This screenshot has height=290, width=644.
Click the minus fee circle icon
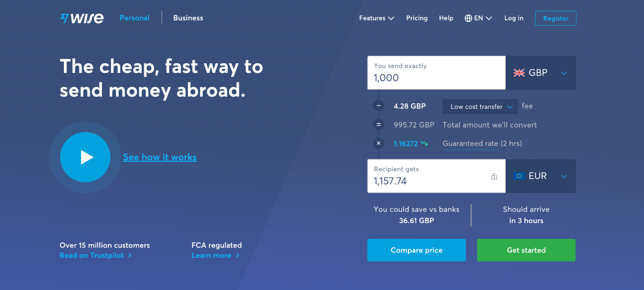point(379,106)
